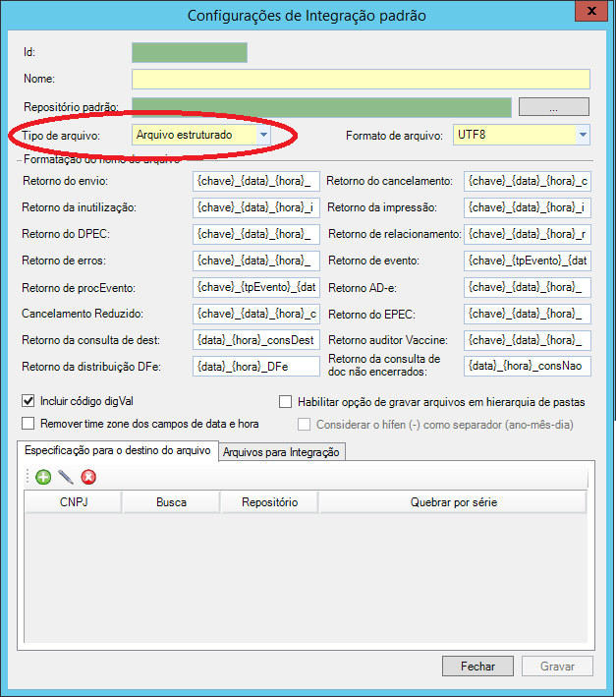
Task: Click the Retorno de erros field
Action: click(256, 261)
